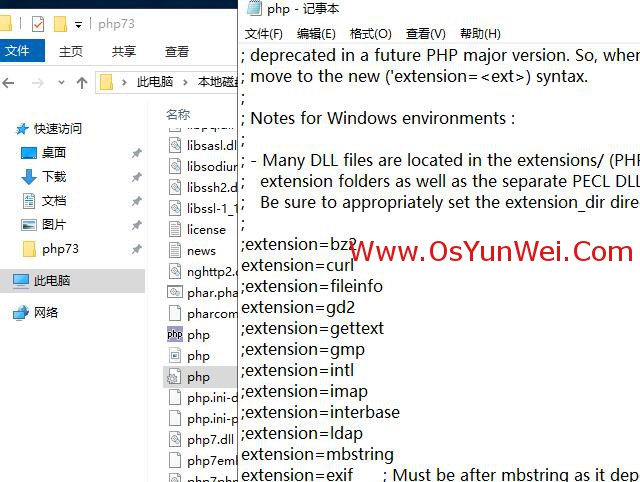Image resolution: width=640 pixels, height=482 pixels.
Task: Click in the line ;extension=fileinfo
Action: point(312,287)
